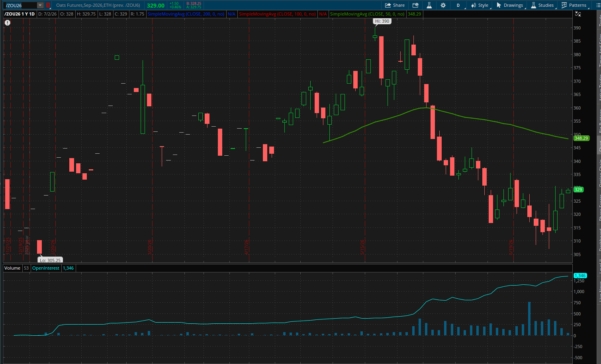Viewport: 601px width, 364px height.
Task: Click the Share chart icon
Action: [388, 5]
